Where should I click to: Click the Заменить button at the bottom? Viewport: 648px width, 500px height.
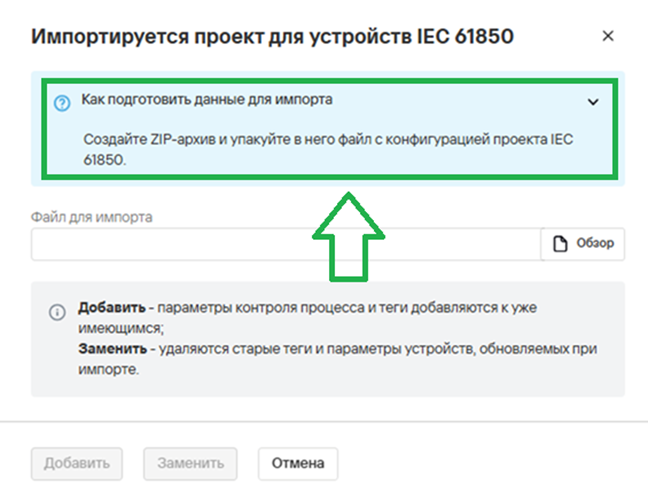[x=191, y=464]
